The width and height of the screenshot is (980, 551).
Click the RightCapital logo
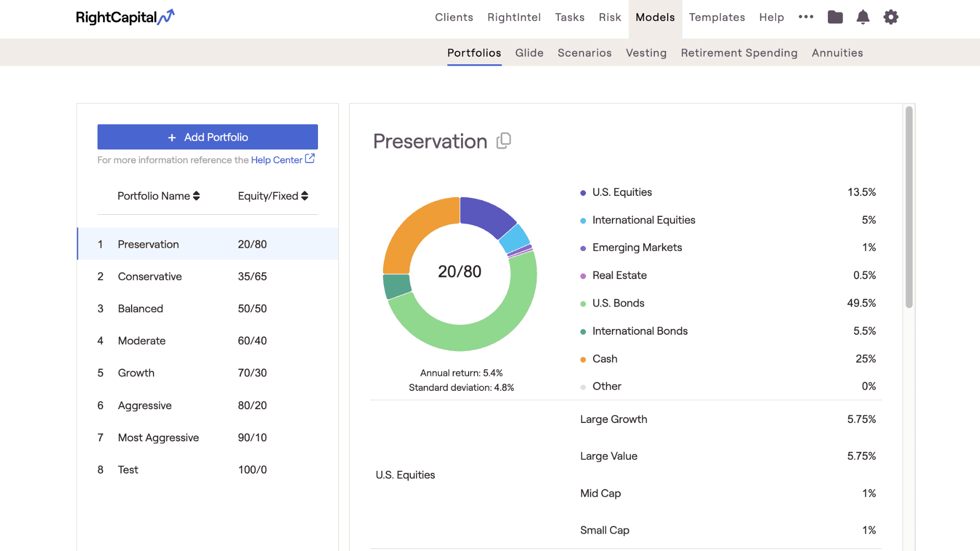click(x=125, y=17)
